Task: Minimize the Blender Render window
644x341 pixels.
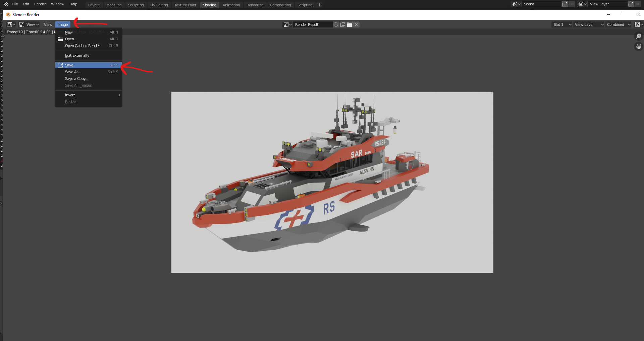Action: tap(608, 15)
